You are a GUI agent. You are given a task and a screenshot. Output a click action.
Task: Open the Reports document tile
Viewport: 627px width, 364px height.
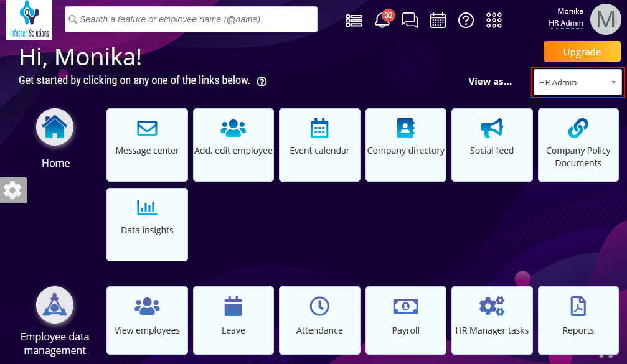pos(578,320)
